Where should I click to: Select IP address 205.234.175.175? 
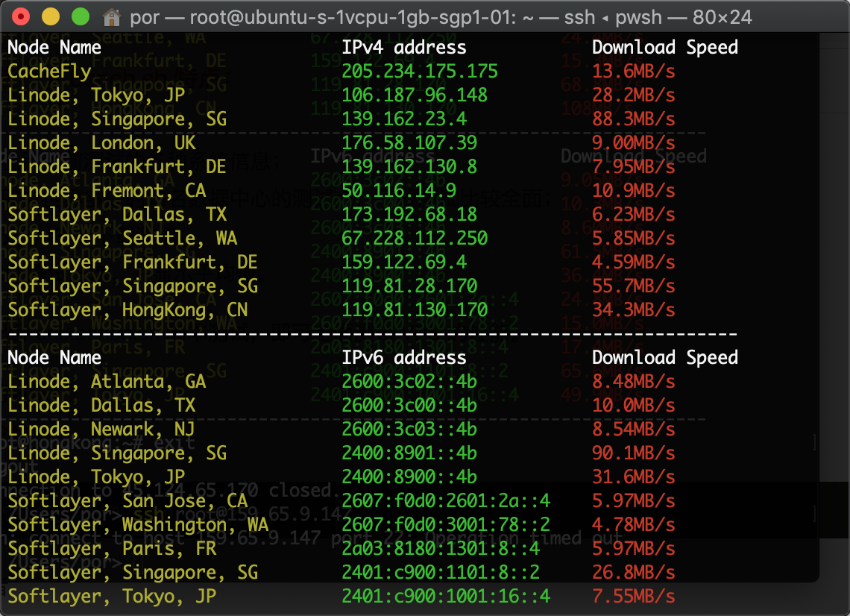420,72
